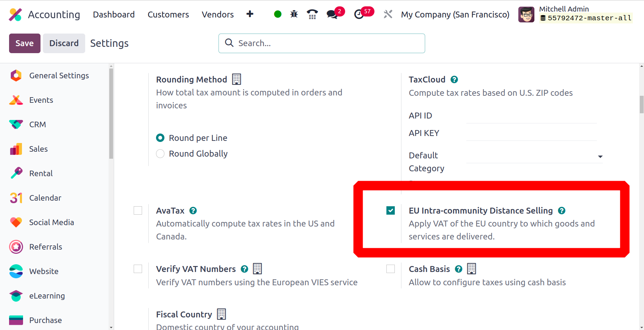The height and width of the screenshot is (330, 644).
Task: Click the wrench tools icon
Action: coord(388,14)
